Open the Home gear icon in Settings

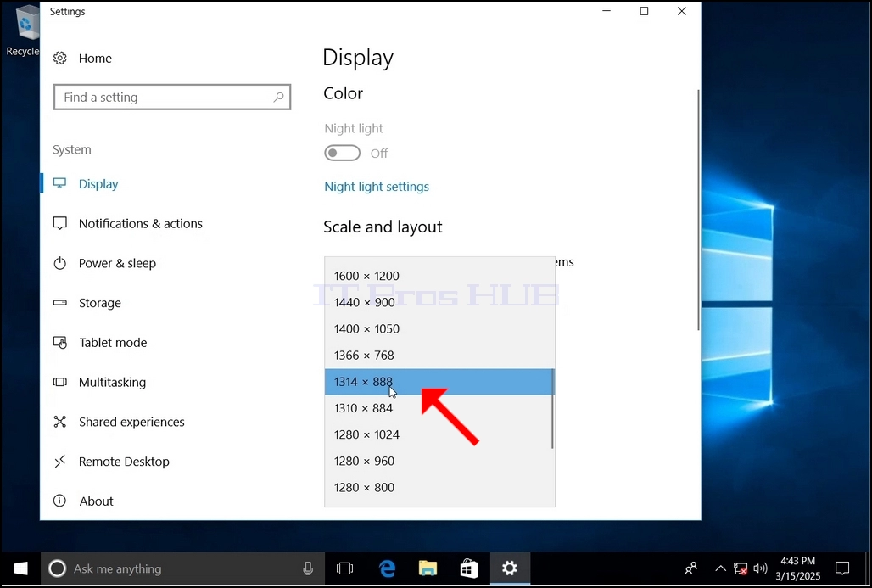coord(59,59)
